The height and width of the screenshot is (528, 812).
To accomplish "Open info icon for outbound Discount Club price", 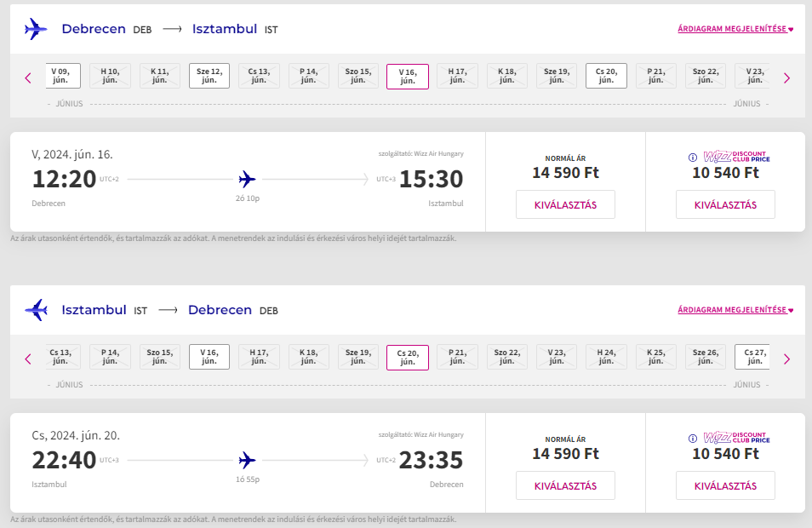I will [x=692, y=158].
